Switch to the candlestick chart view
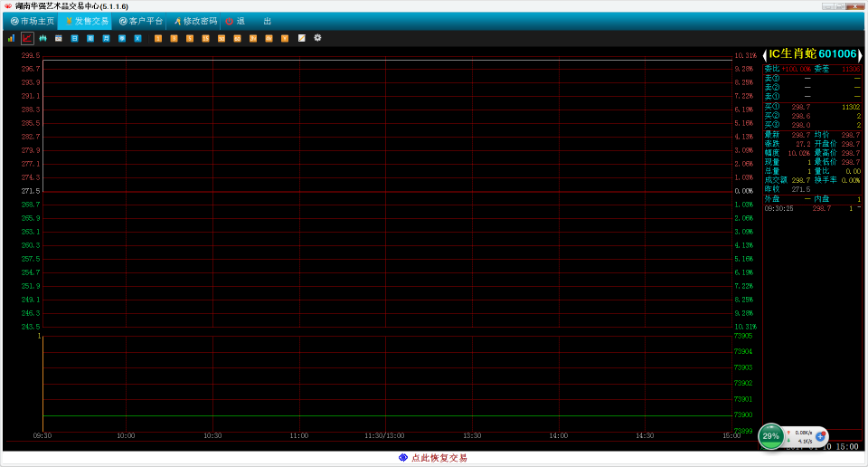 (42, 38)
